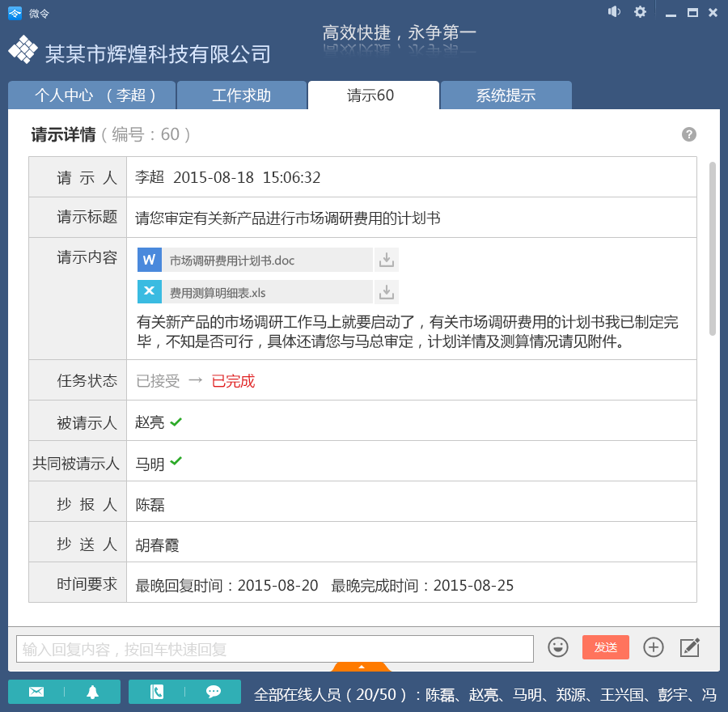
Task: Click the plus icon to add attachment
Action: point(654,647)
